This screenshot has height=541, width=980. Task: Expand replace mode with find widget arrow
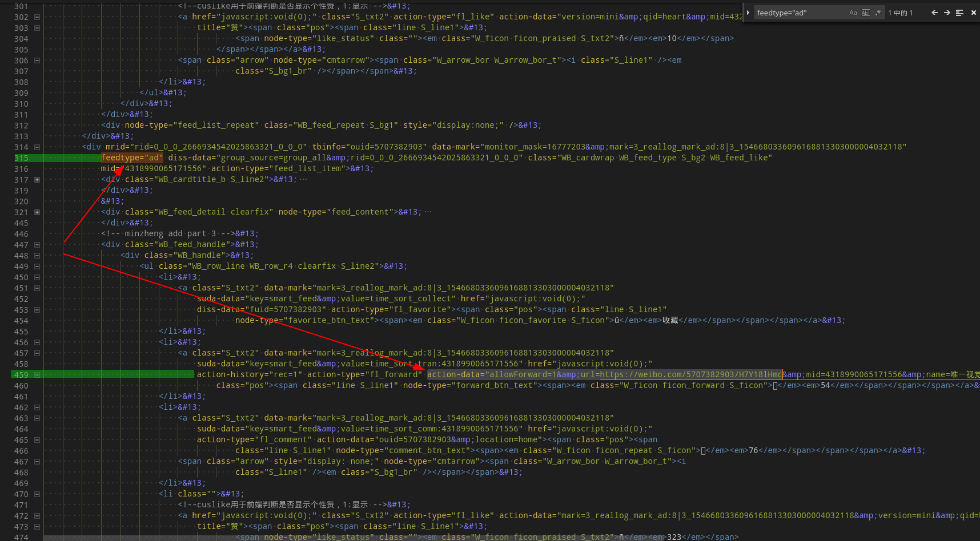(x=748, y=13)
